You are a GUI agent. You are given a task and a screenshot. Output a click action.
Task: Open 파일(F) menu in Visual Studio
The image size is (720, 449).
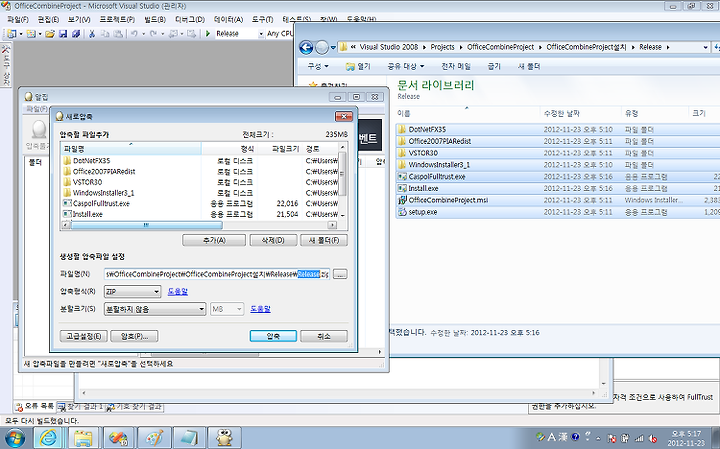pos(18,19)
